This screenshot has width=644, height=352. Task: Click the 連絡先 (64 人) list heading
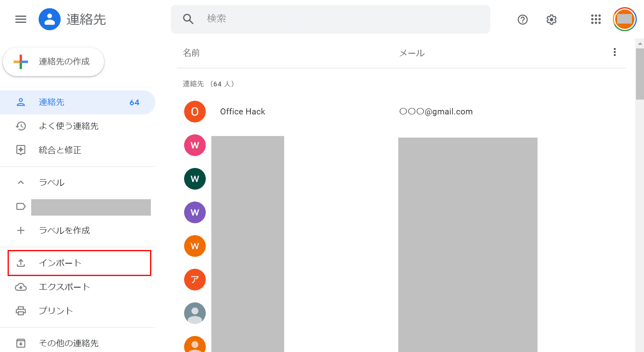click(x=209, y=84)
